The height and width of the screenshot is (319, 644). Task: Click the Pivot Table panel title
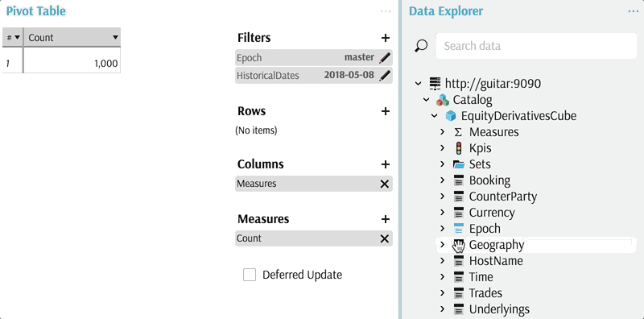35,11
